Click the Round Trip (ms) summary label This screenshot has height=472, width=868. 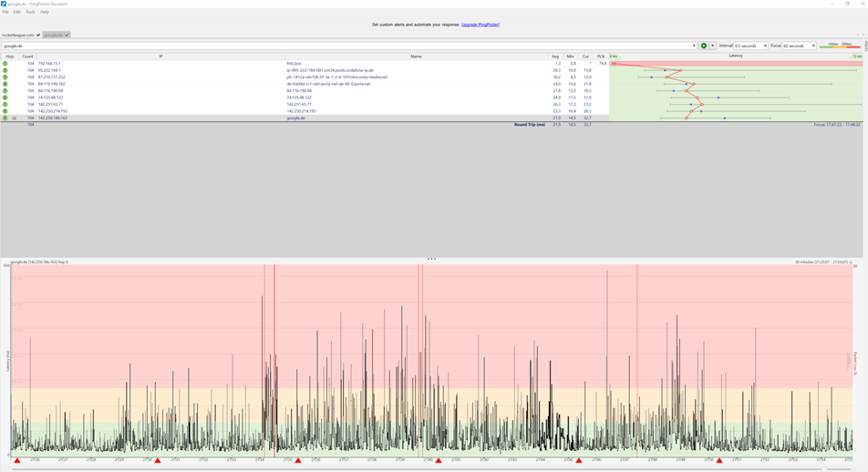pyautogui.click(x=529, y=125)
